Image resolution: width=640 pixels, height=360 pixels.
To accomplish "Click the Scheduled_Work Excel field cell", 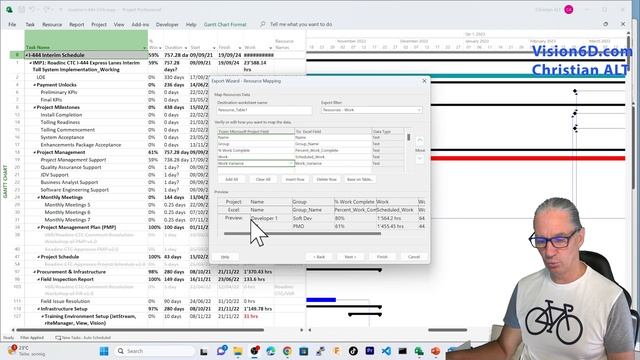I will 333,157.
